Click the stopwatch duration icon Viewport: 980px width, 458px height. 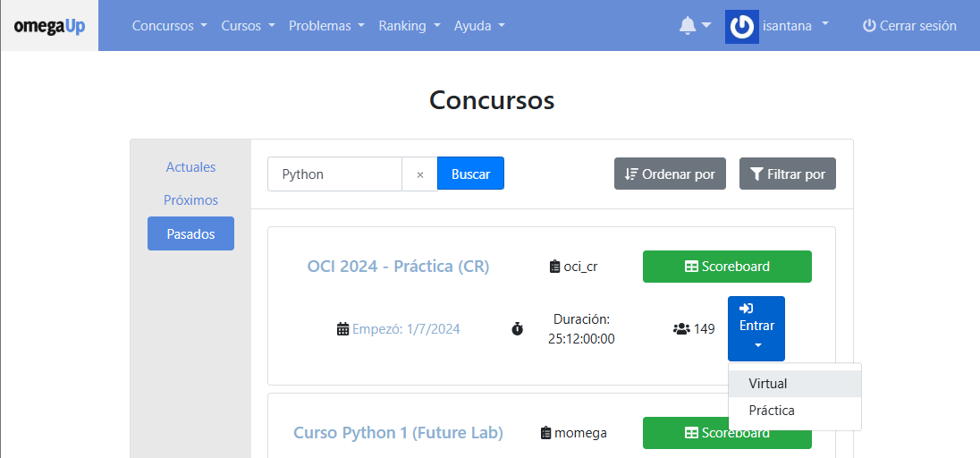(518, 328)
